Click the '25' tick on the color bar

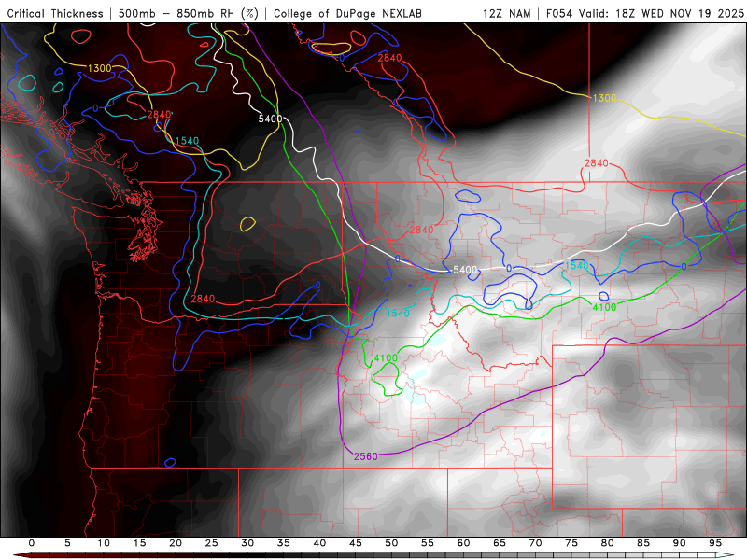coord(212,543)
